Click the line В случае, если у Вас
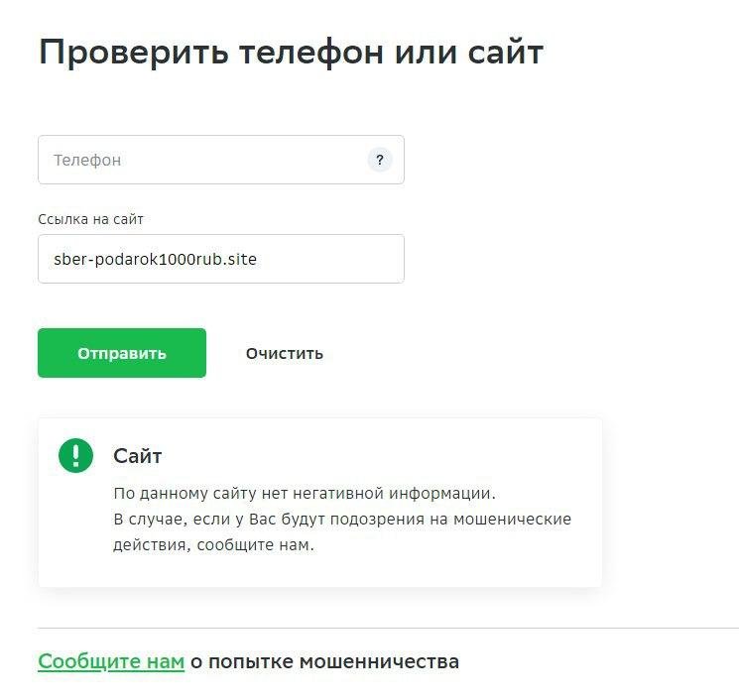The image size is (739, 700). pos(342,520)
